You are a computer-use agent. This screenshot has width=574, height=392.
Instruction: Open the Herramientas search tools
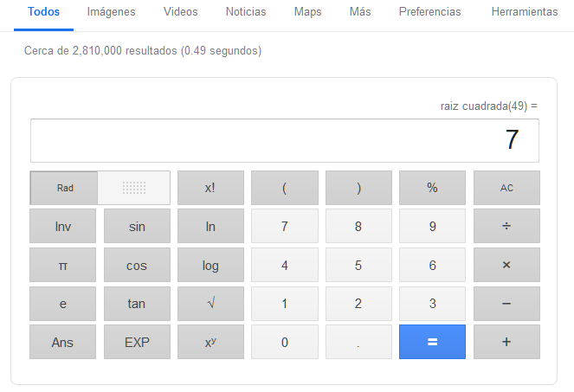pos(524,12)
